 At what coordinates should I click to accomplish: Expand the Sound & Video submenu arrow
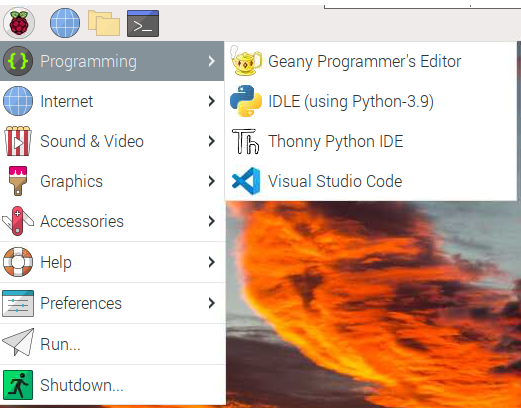click(211, 141)
